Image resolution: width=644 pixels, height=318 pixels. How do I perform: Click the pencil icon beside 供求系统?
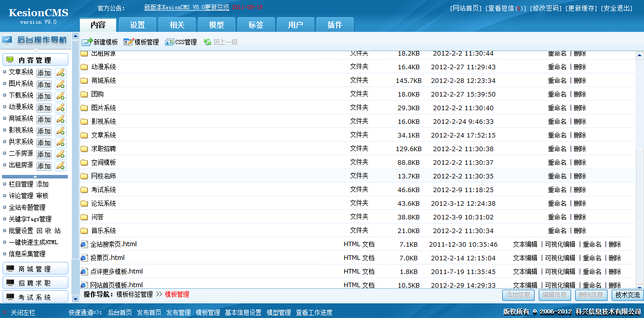click(60, 143)
